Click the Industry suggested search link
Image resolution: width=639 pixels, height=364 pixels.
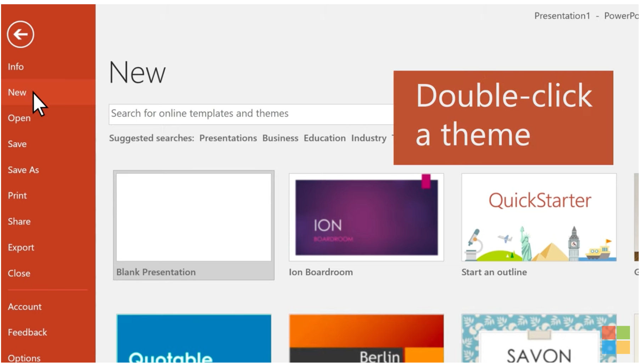tap(368, 138)
